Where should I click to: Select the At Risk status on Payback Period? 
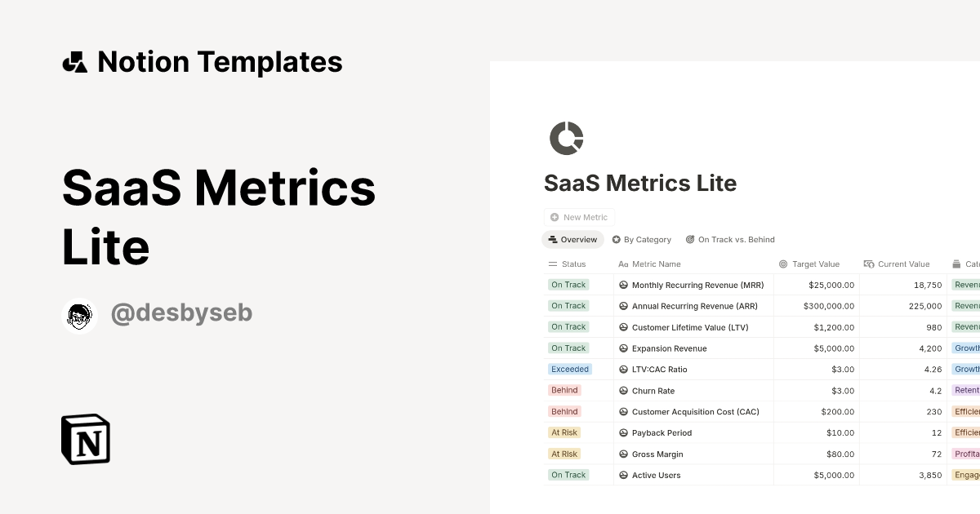(x=564, y=432)
